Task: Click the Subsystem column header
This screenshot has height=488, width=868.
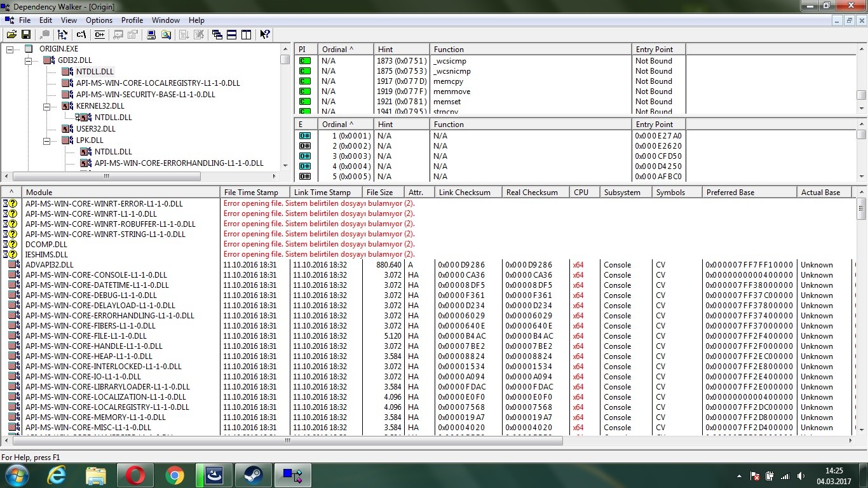Action: pyautogui.click(x=626, y=192)
